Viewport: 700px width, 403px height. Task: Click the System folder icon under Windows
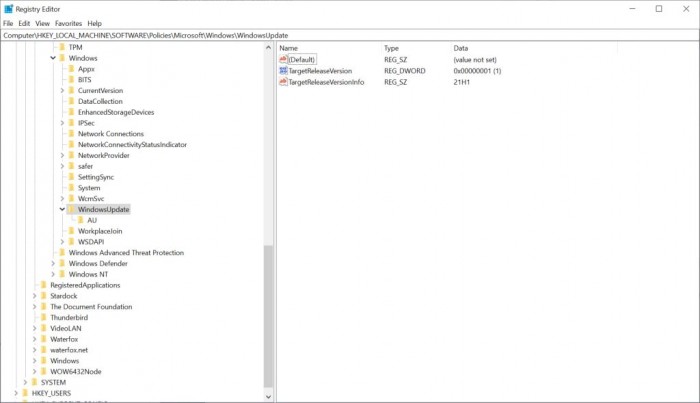pos(71,187)
